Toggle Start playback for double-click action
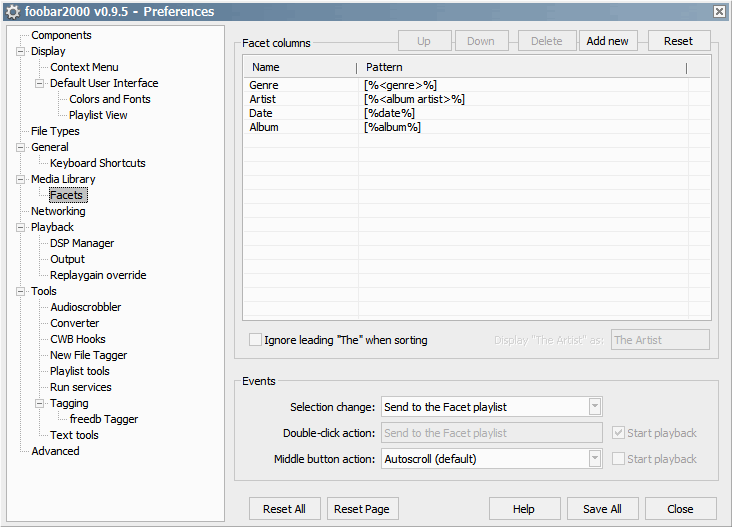The height and width of the screenshot is (527, 732). pos(618,433)
